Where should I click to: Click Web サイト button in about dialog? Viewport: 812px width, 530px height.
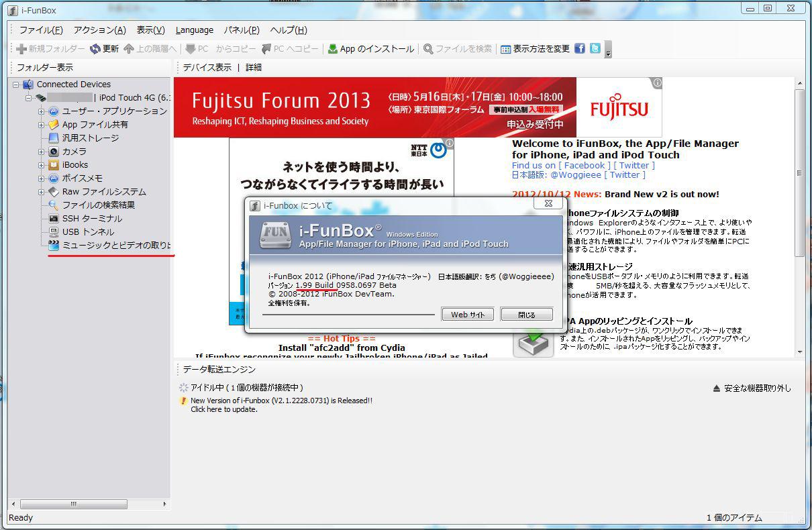coord(468,315)
